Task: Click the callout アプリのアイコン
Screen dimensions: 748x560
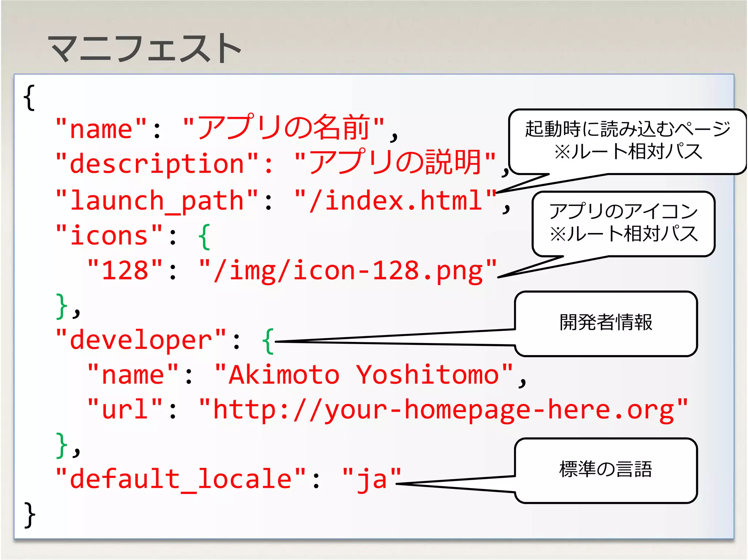Action: (623, 224)
